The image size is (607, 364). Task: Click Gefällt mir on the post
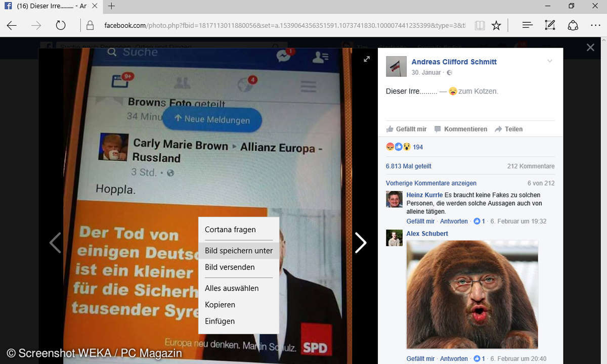point(407,129)
